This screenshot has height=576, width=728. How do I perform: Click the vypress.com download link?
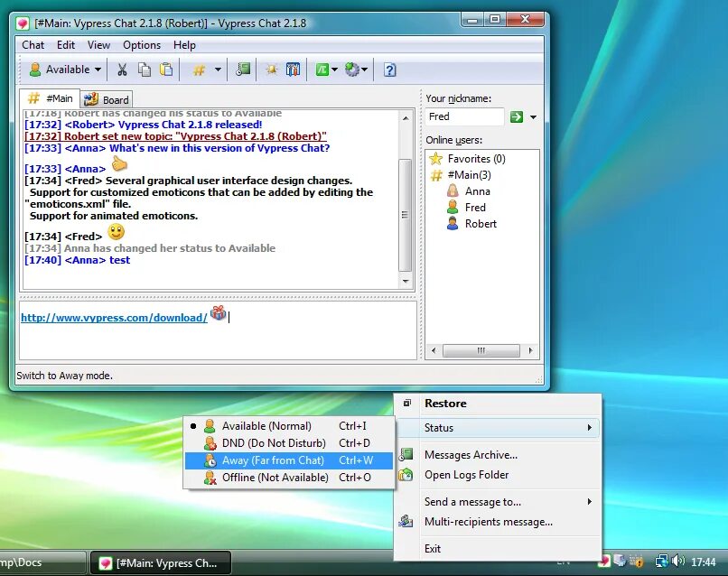pos(114,318)
